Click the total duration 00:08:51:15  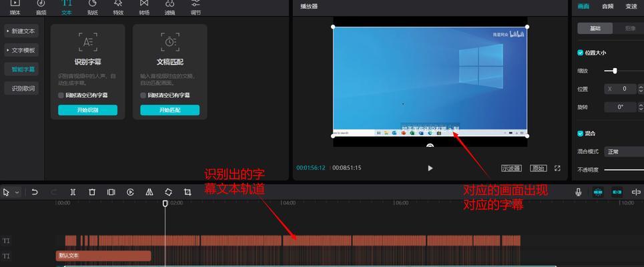click(x=346, y=168)
